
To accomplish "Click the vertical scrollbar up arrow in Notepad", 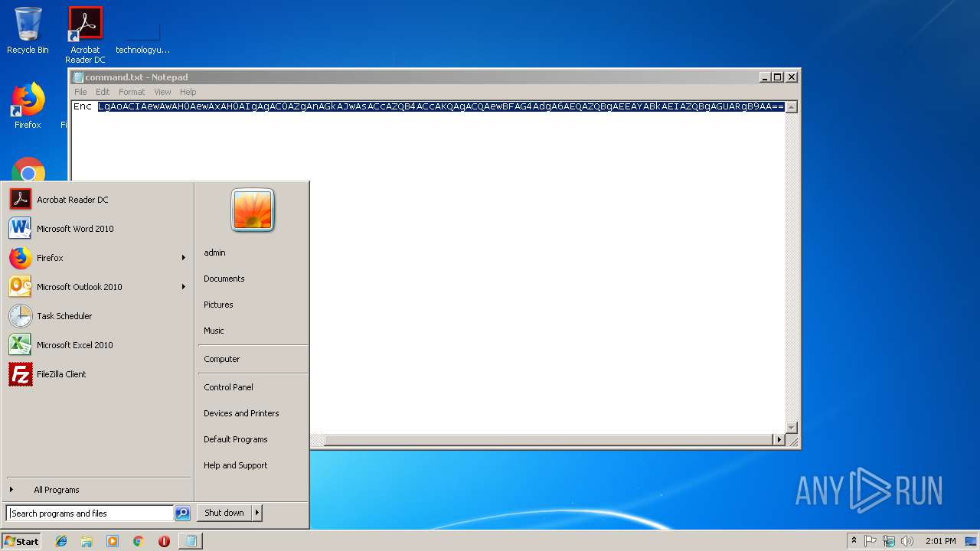I will click(x=792, y=107).
